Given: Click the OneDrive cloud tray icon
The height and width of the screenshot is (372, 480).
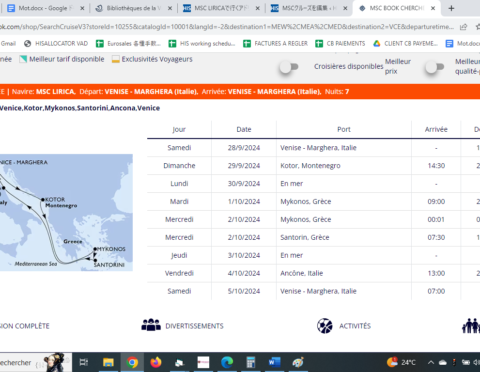Looking at the screenshot, I should tap(443, 362).
